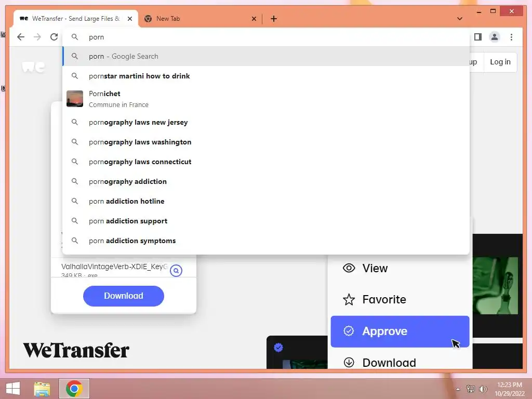Click the circled down-arrow icon beside Download
This screenshot has width=532, height=399.
[349, 362]
